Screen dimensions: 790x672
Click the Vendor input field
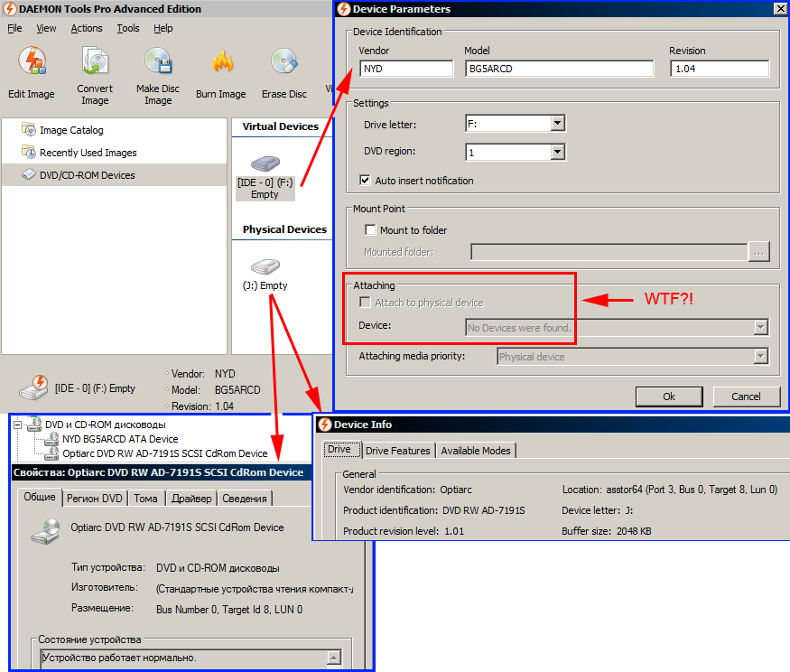click(x=406, y=69)
